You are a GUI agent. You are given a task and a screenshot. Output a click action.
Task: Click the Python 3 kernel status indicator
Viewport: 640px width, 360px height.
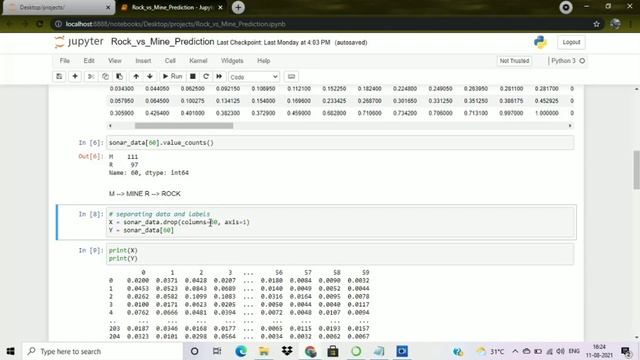[x=568, y=61]
